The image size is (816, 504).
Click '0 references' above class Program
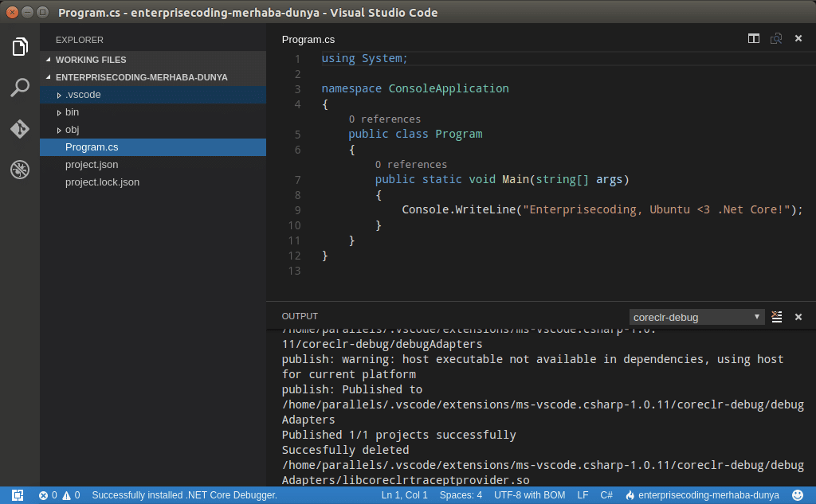click(x=385, y=119)
